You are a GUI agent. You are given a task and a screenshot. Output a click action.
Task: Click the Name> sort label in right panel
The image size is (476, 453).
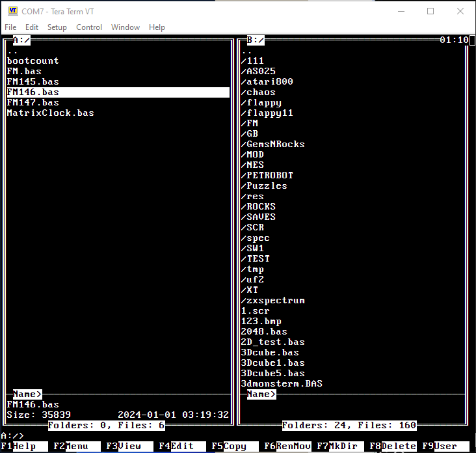click(261, 394)
